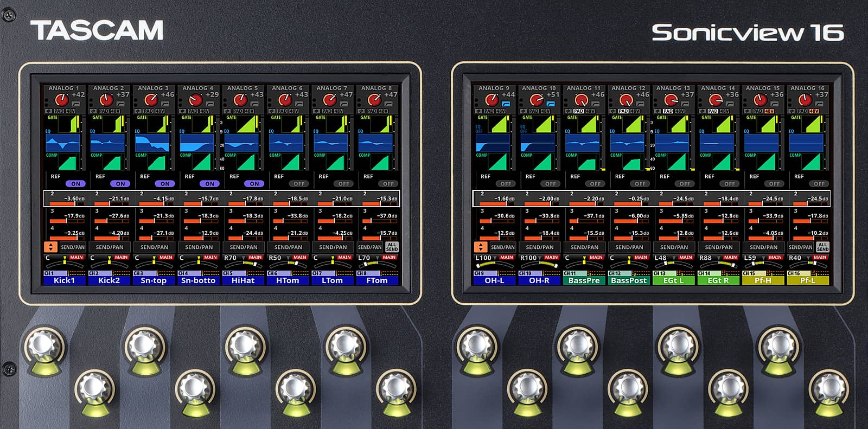Turn off 48V phantom power on ANALOG 15
The height and width of the screenshot is (429, 868).
769,111
